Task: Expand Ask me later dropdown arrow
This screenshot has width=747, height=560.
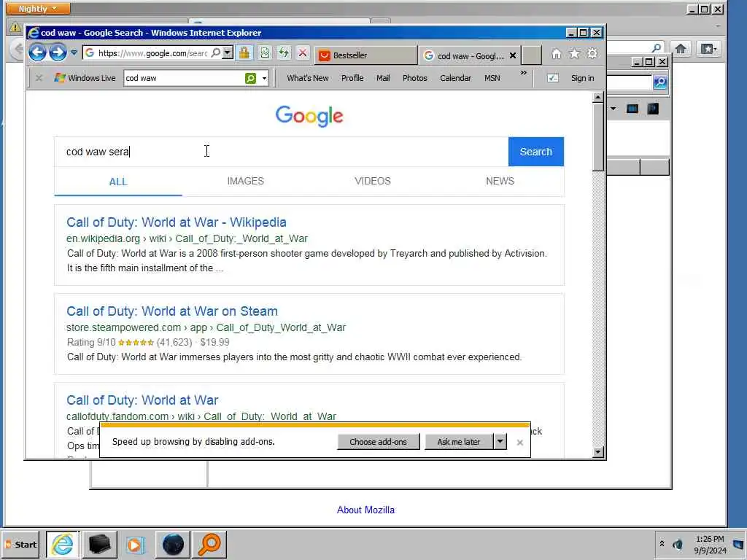Action: (500, 442)
